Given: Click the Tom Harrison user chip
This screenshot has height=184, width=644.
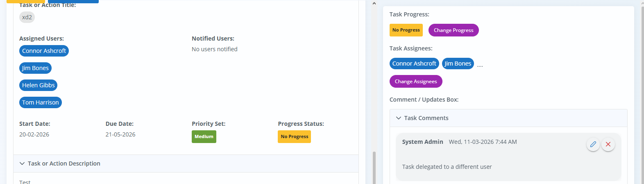Looking at the screenshot, I should click(x=40, y=102).
